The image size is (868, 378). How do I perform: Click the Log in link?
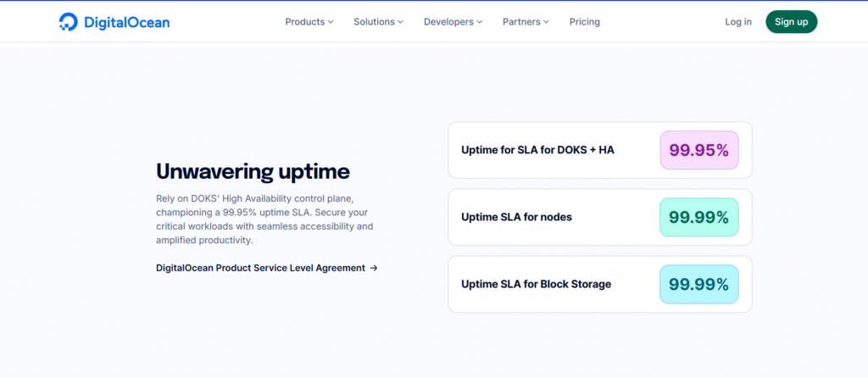[x=737, y=22]
